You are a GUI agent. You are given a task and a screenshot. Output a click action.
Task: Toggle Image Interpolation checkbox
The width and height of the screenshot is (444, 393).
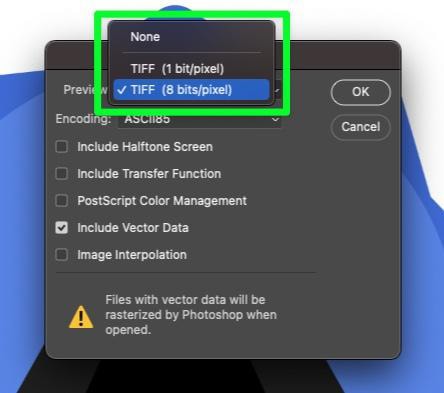tap(62, 255)
